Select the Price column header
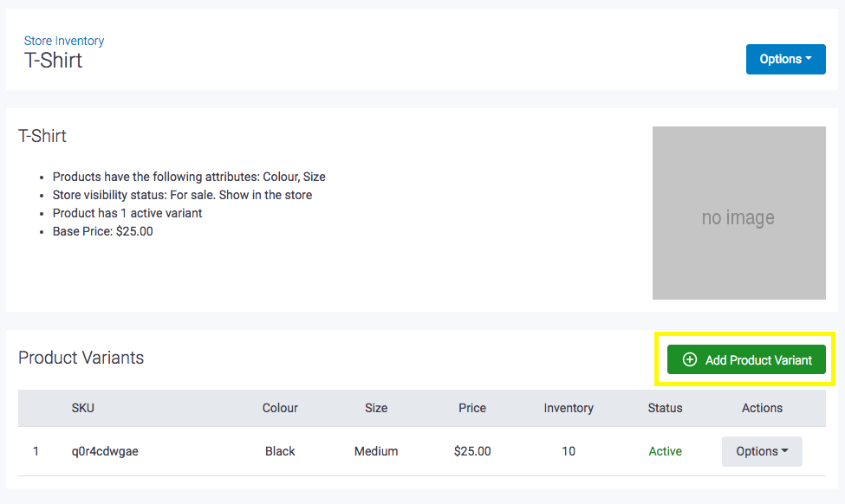845x504 pixels. pos(472,408)
